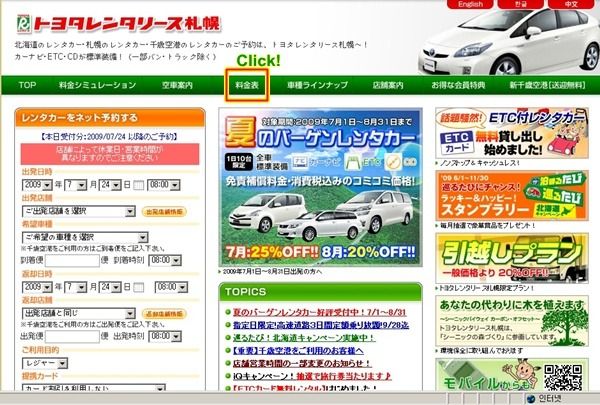This screenshot has height=405, width=600.
Task: Open 引越しプラン banner
Action: coord(512,258)
